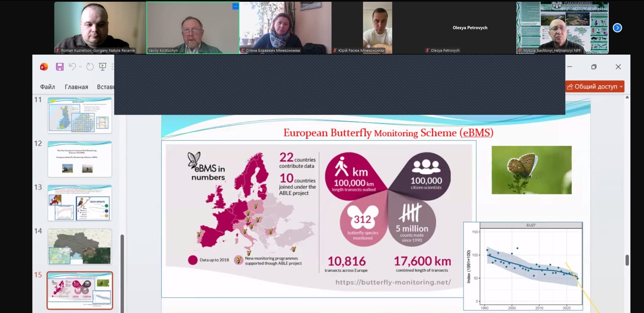Open slide 13 in the thumbnail pane
This screenshot has width=644, height=313.
(x=79, y=203)
